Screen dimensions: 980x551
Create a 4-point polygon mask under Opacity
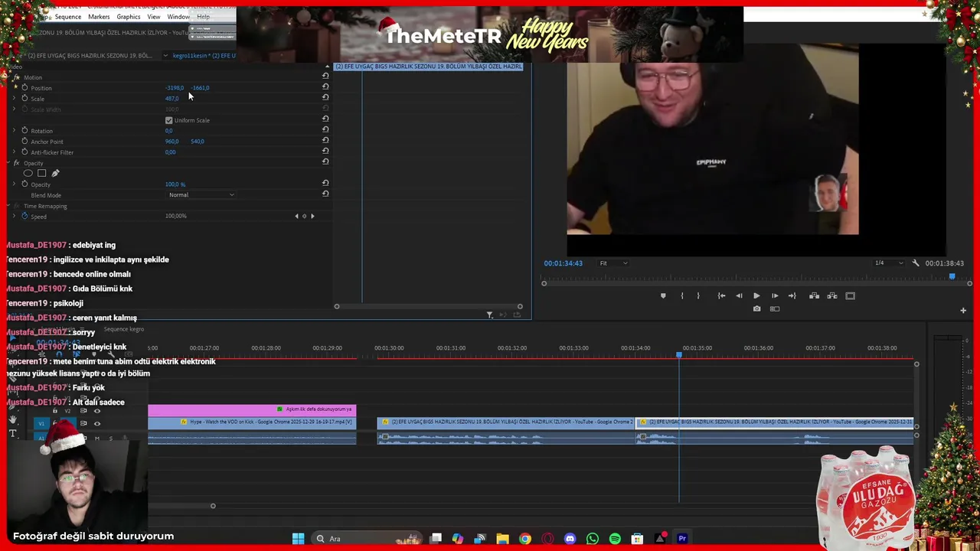(x=41, y=173)
